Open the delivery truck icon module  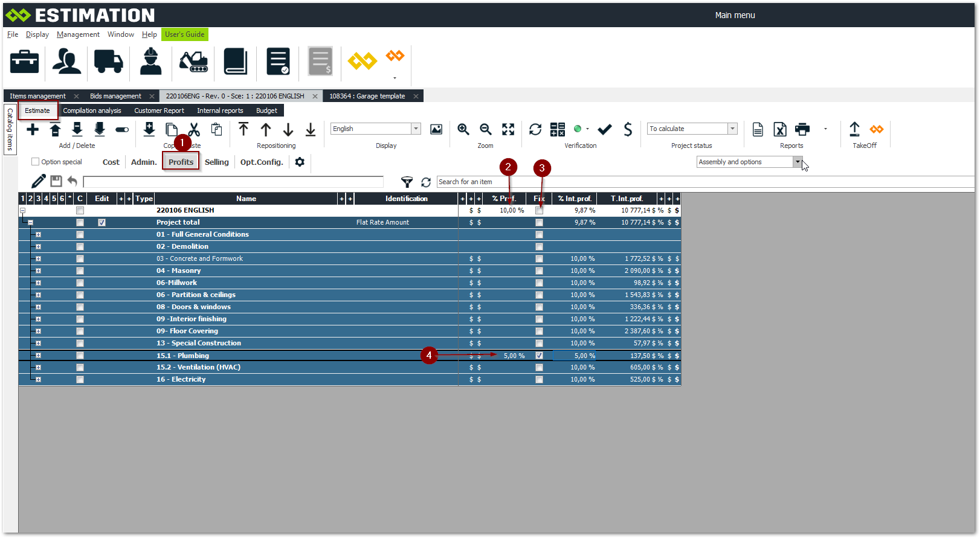click(x=109, y=62)
